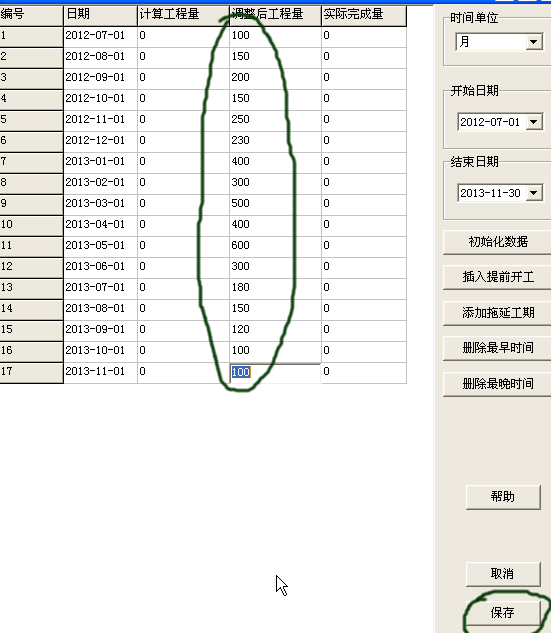Click the 插入提前开工 button
This screenshot has width=551, height=633.
498,277
